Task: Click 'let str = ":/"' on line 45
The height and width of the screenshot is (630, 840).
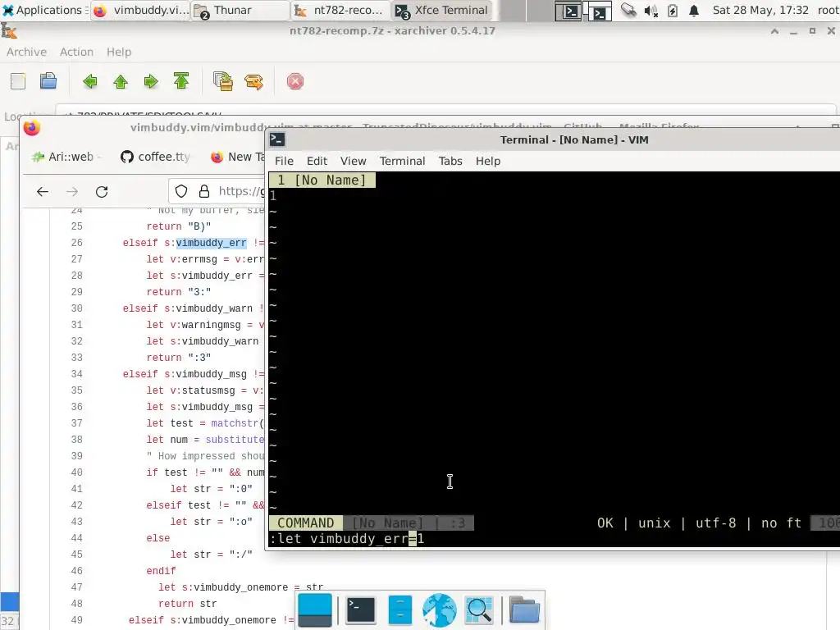Action: click(211, 555)
